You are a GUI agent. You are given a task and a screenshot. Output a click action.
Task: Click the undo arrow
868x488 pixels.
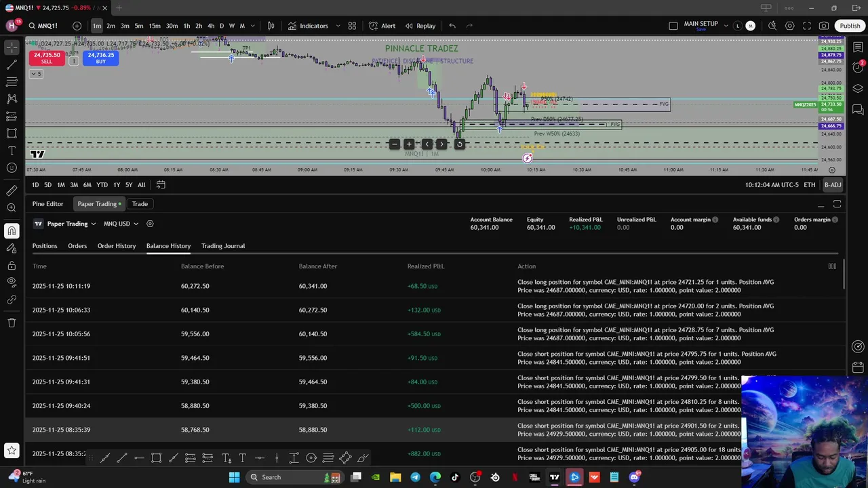(452, 26)
